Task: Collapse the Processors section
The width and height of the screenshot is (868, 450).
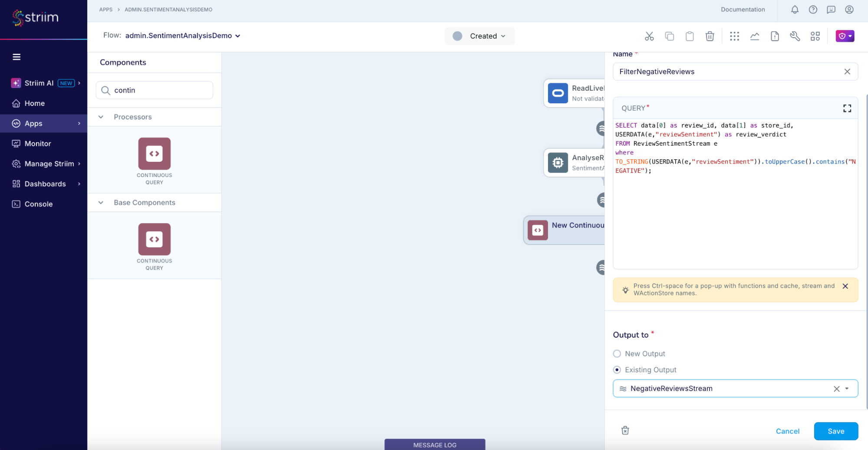Action: coord(101,117)
